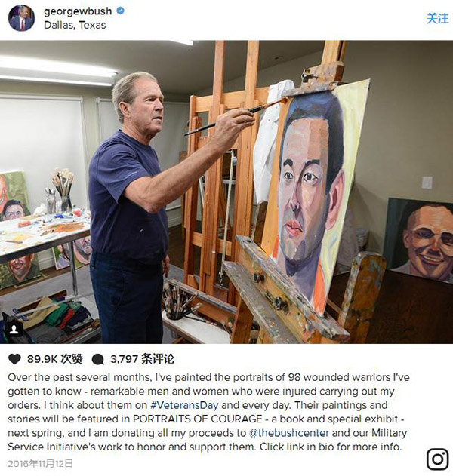Show tagged people icon on the photo
The width and height of the screenshot is (453, 476).
click(x=14, y=329)
